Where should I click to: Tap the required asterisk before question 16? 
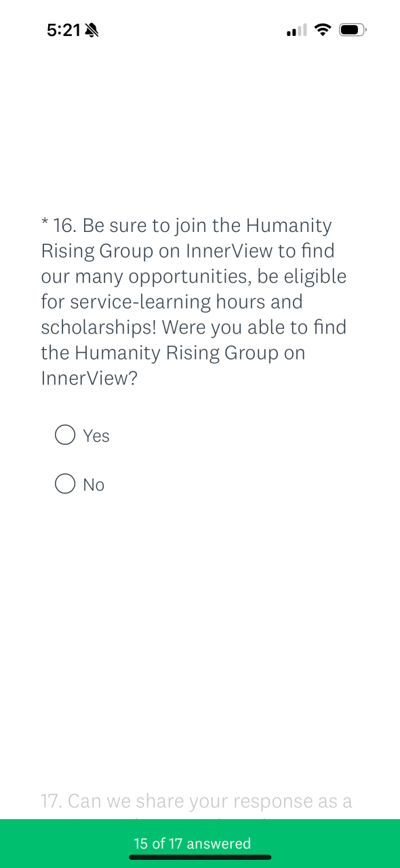[x=45, y=224]
